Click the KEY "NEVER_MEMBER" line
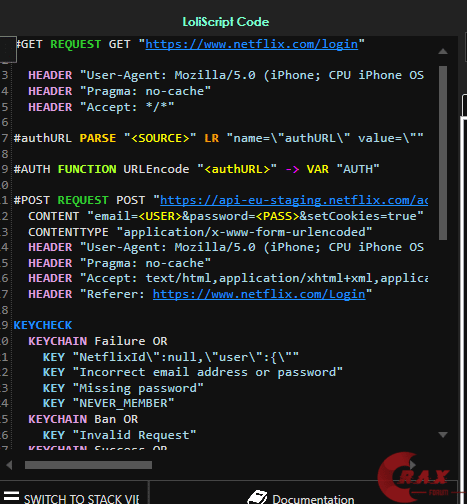The width and height of the screenshot is (467, 504). (x=108, y=403)
